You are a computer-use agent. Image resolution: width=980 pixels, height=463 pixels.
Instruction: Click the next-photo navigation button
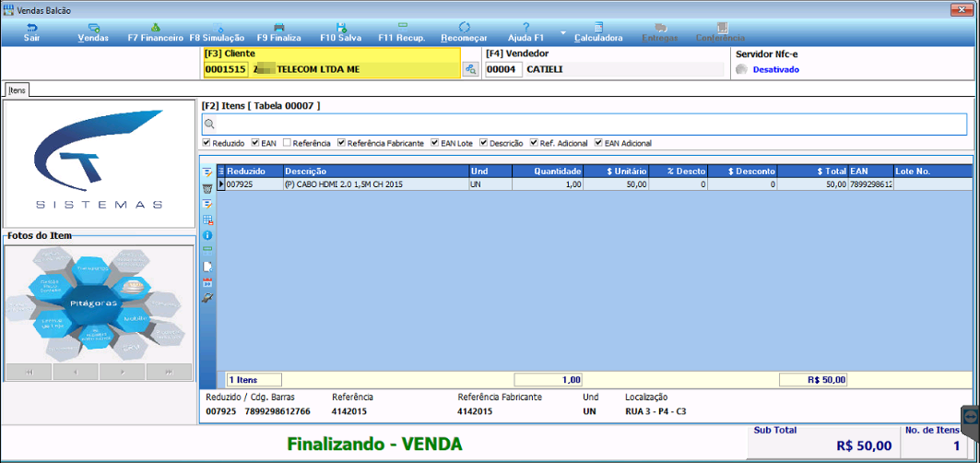[x=123, y=372]
